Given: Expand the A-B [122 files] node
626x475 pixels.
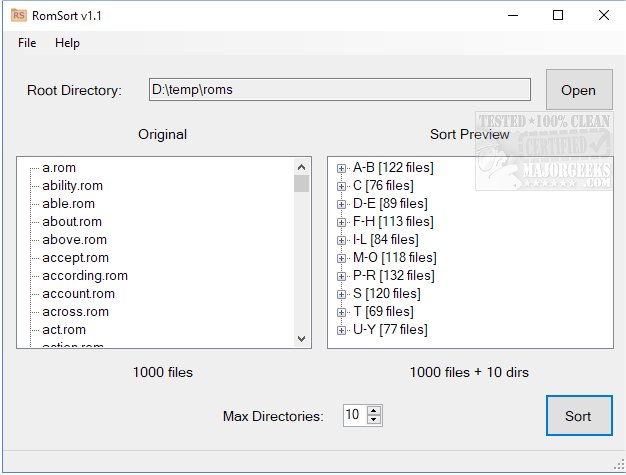Looking at the screenshot, I should coord(342,168).
